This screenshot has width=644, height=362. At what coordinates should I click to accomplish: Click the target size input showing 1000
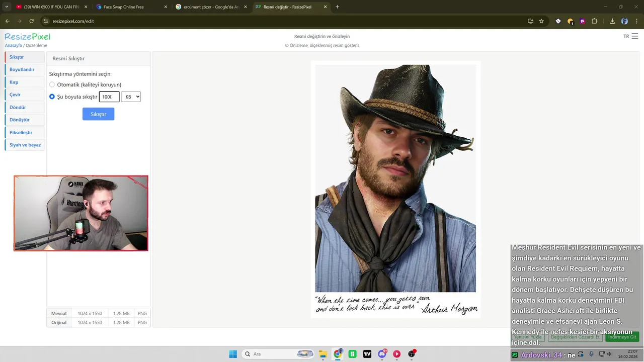(109, 97)
